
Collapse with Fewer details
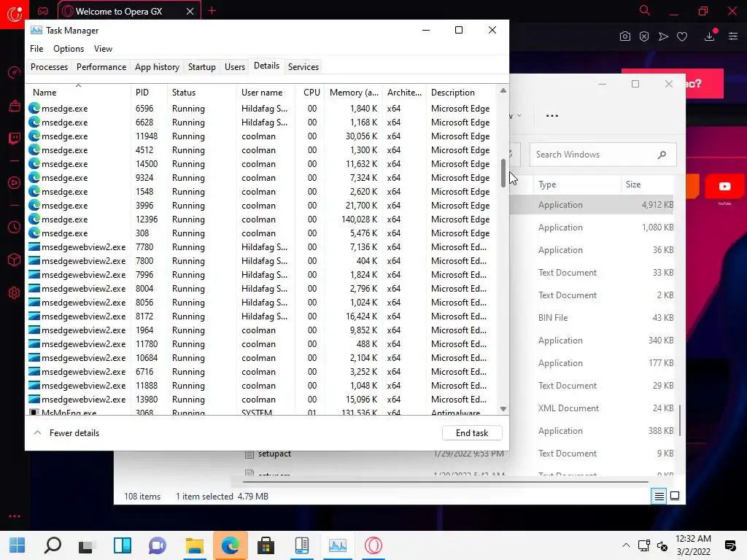tap(66, 433)
